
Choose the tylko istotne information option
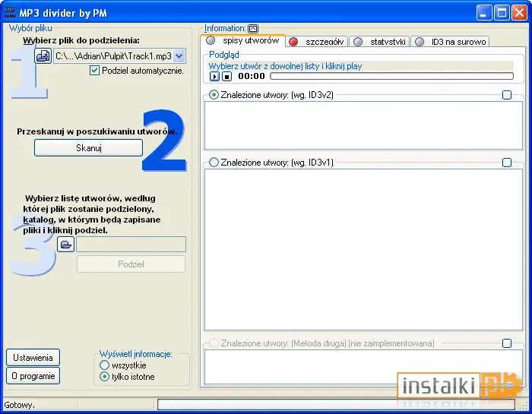[x=105, y=376]
